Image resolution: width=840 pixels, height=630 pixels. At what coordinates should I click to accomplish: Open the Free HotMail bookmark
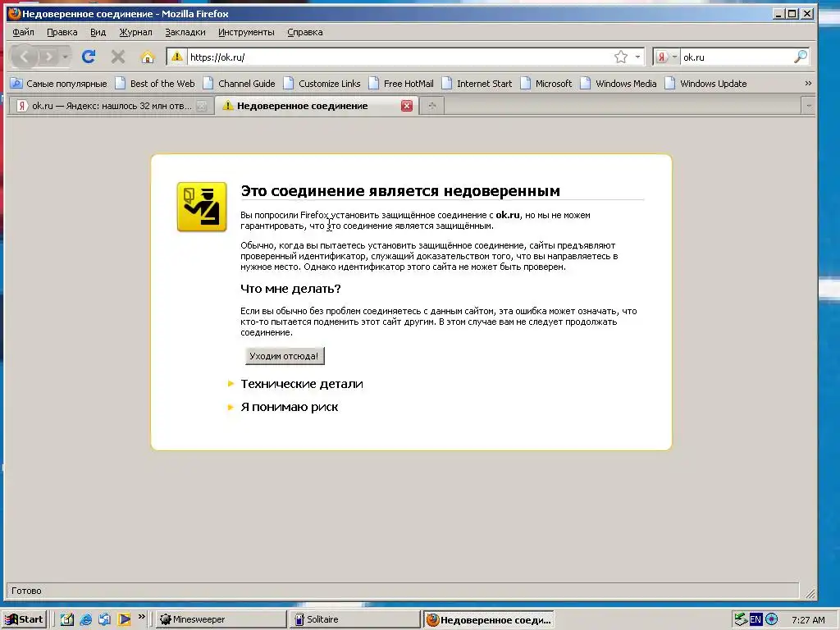point(401,84)
